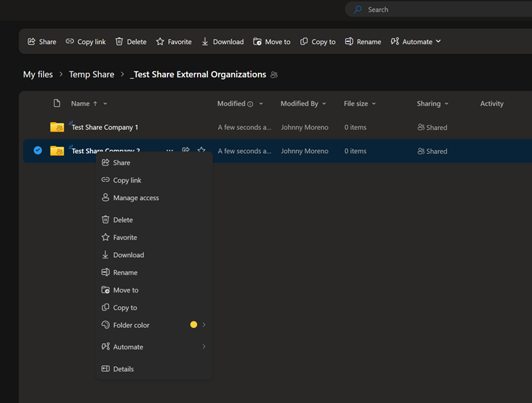Click Johnny Moreno in the Company 1 row
The image size is (532, 403).
coord(305,127)
